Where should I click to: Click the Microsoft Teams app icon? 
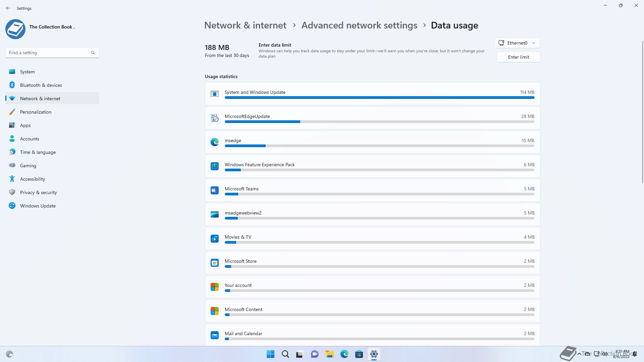click(x=215, y=190)
